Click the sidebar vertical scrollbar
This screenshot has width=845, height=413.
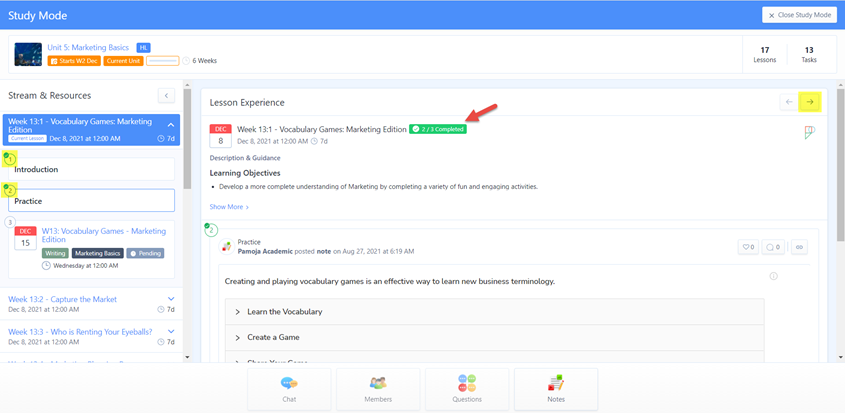(188, 139)
